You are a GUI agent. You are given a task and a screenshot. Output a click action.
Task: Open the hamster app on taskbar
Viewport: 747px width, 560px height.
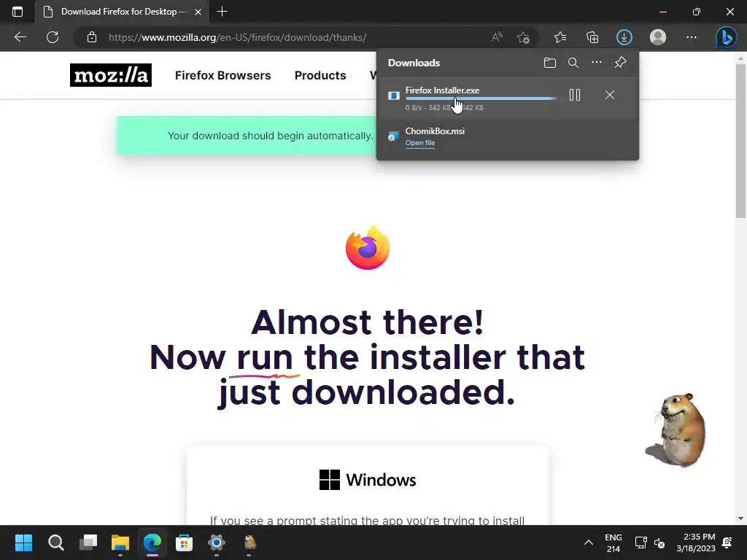point(249,542)
